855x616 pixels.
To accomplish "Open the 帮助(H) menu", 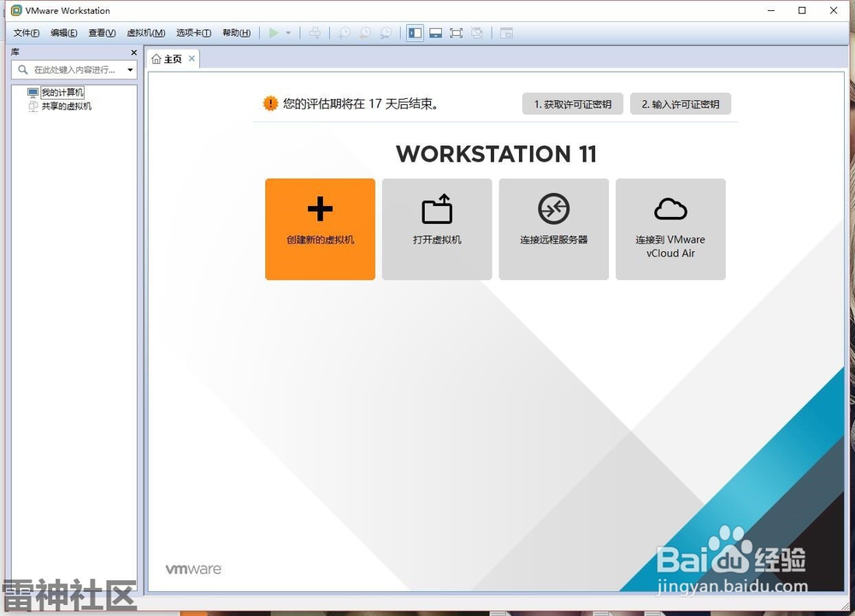I will 236,33.
